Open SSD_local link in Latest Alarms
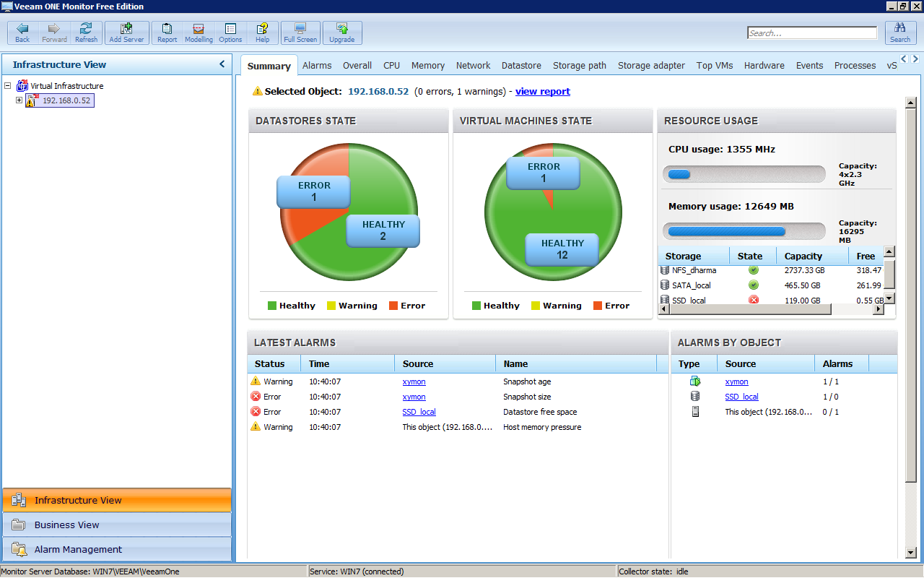924x578 pixels. [x=419, y=412]
